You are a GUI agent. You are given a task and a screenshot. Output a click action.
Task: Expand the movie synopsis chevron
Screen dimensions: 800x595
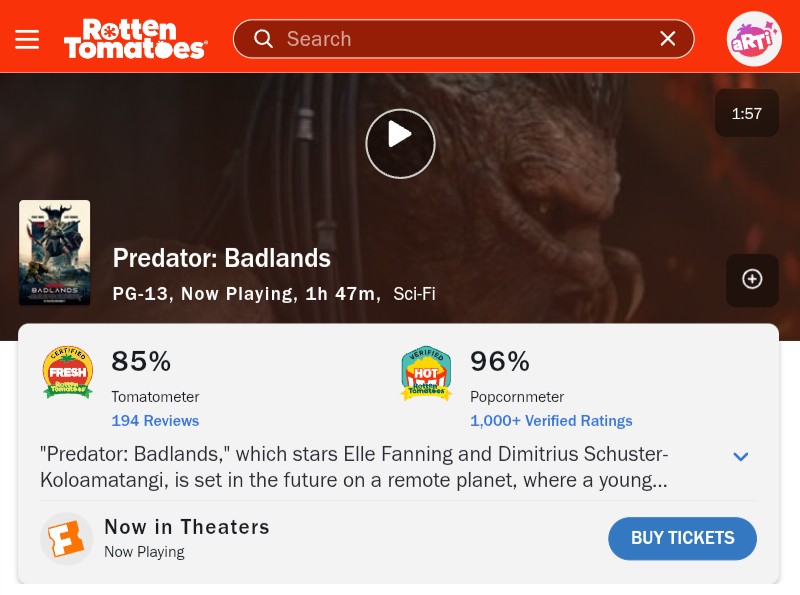coord(741,457)
